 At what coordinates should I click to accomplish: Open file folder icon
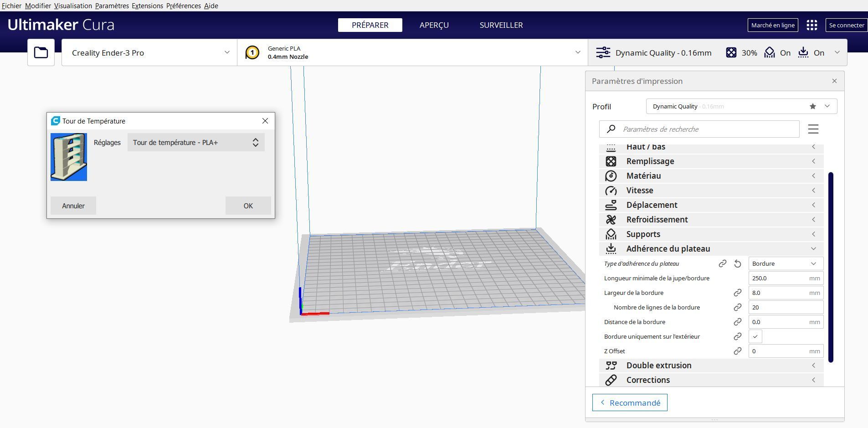point(41,52)
